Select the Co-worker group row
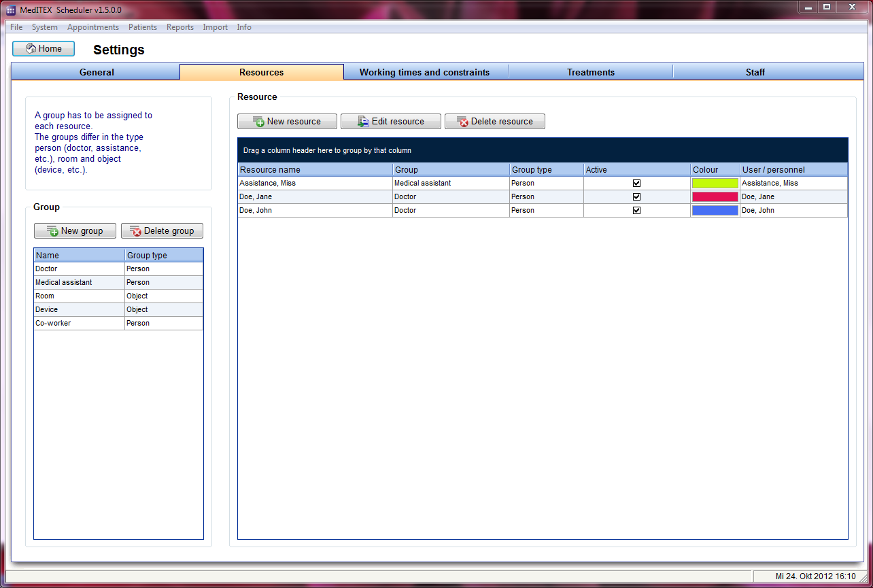Screen dimensions: 873x588 pos(118,324)
